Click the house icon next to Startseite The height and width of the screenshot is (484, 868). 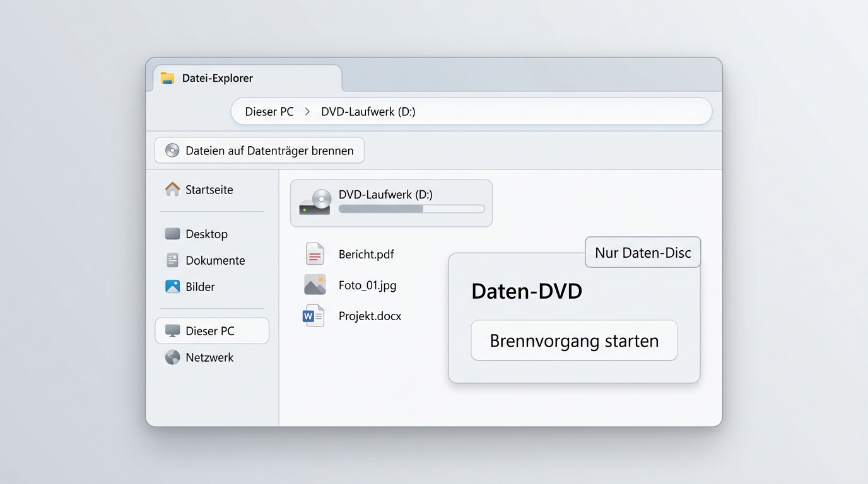tap(172, 189)
